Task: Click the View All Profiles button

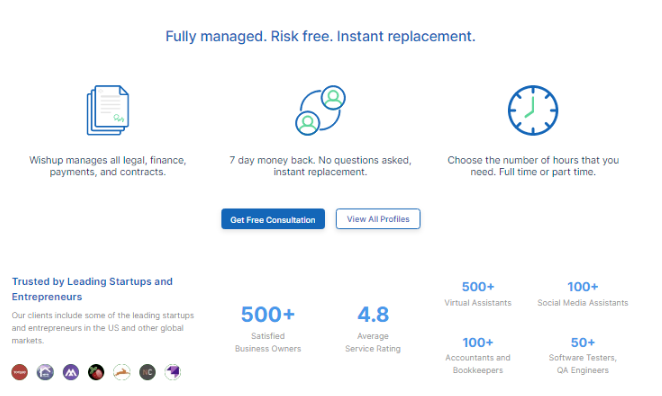Action: pyautogui.click(x=378, y=219)
